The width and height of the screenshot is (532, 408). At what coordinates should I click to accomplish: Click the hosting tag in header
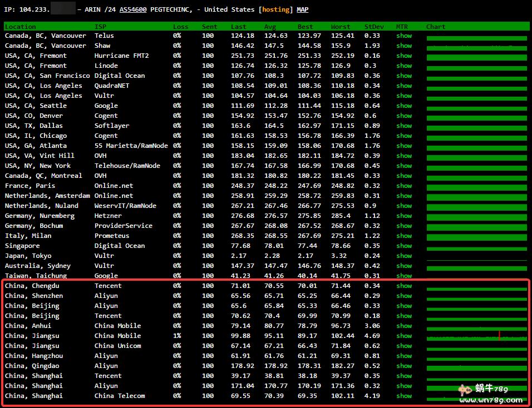275,9
